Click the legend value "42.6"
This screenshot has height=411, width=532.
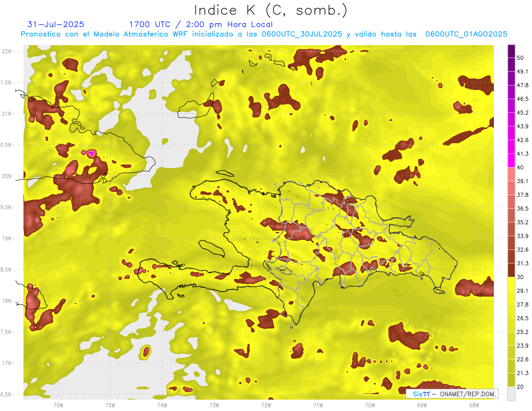click(523, 140)
